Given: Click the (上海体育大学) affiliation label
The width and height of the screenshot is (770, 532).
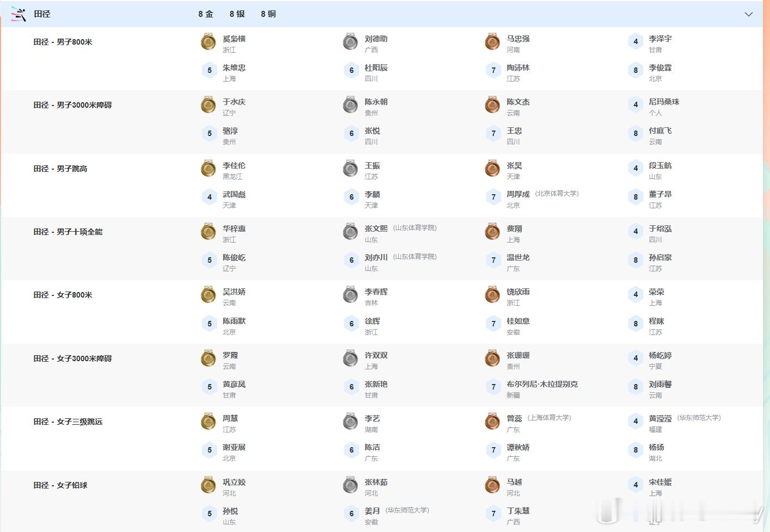Looking at the screenshot, I should 549,418.
